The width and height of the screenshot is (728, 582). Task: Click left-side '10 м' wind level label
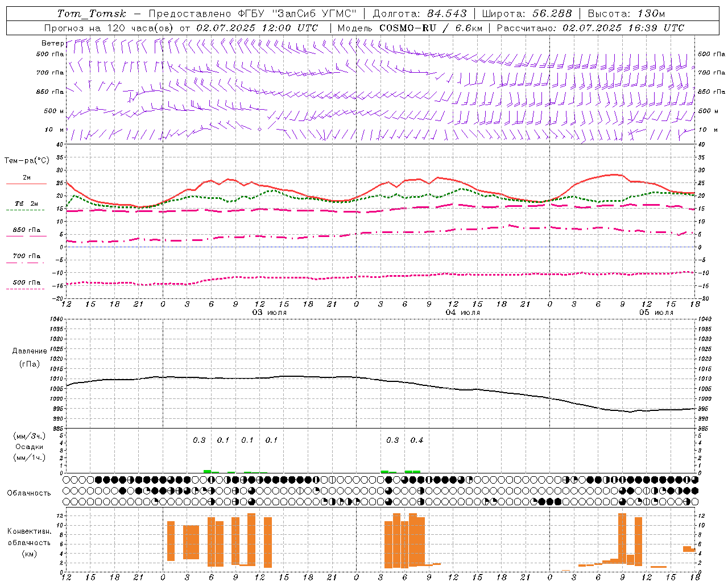54,130
